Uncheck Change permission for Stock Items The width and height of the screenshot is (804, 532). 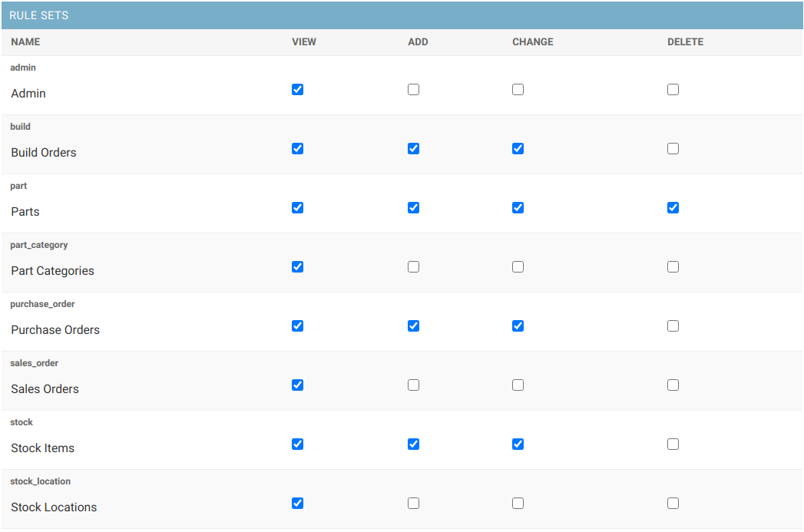tap(518, 444)
